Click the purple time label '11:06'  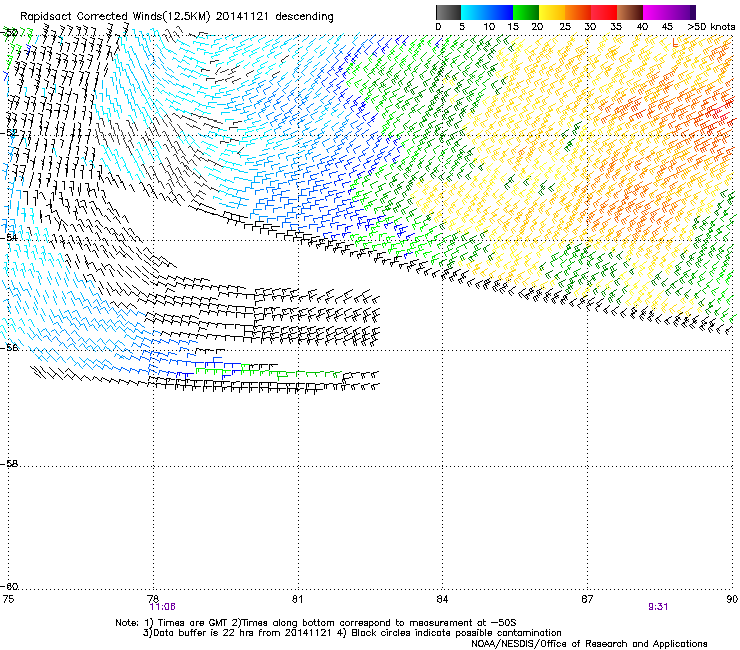coord(162,607)
